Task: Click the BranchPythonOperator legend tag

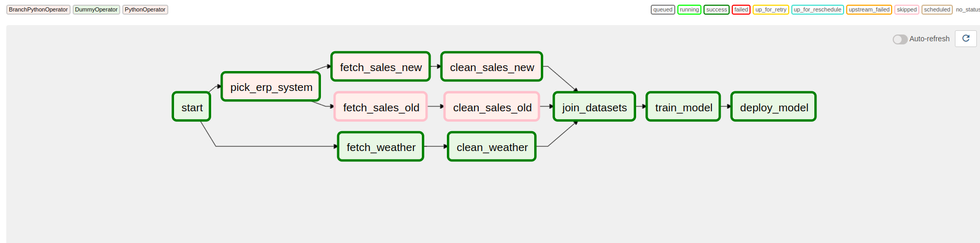Action: (38, 9)
